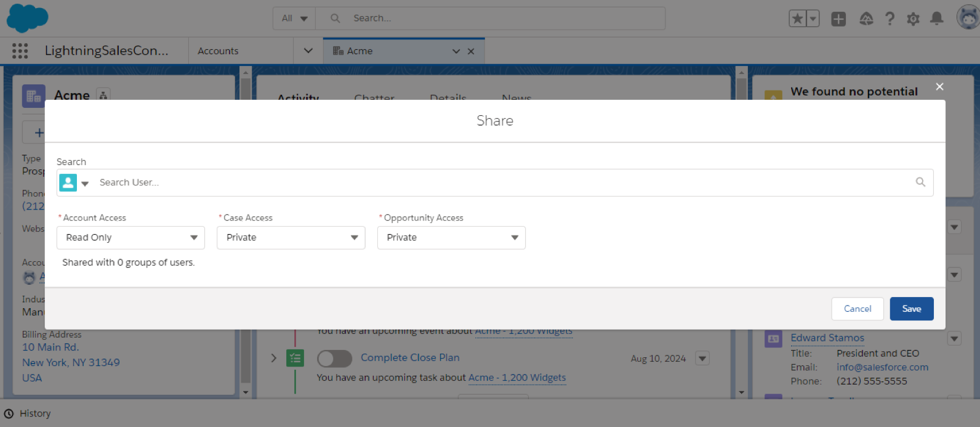Toggle the Complete Close Plan switch
Image resolution: width=980 pixels, height=427 pixels.
point(334,358)
